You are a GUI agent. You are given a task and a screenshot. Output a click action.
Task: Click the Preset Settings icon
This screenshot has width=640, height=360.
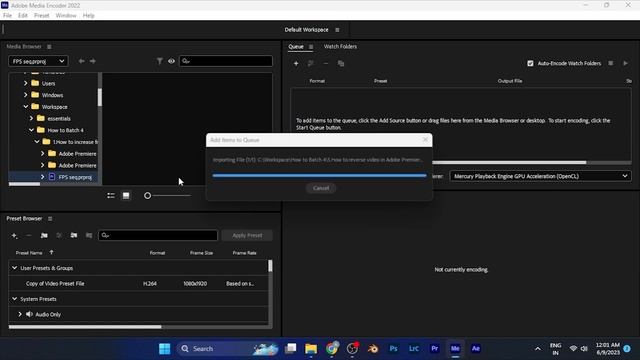(x=59, y=235)
